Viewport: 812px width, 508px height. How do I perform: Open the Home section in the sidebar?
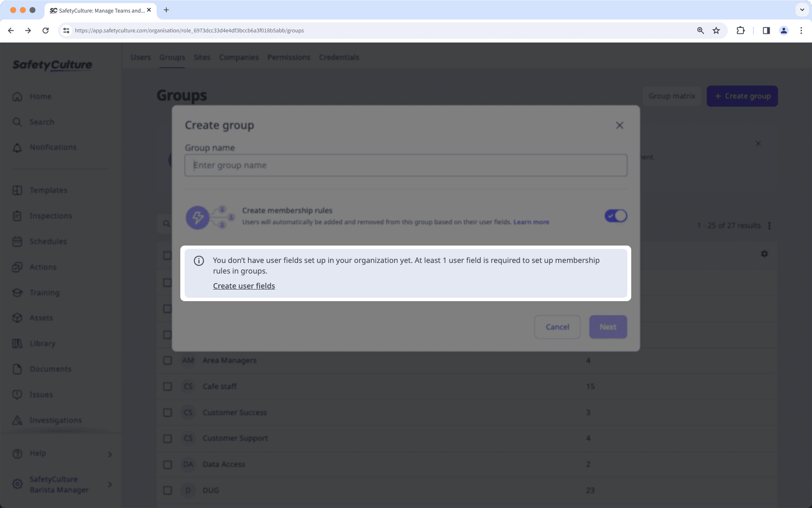(x=41, y=96)
